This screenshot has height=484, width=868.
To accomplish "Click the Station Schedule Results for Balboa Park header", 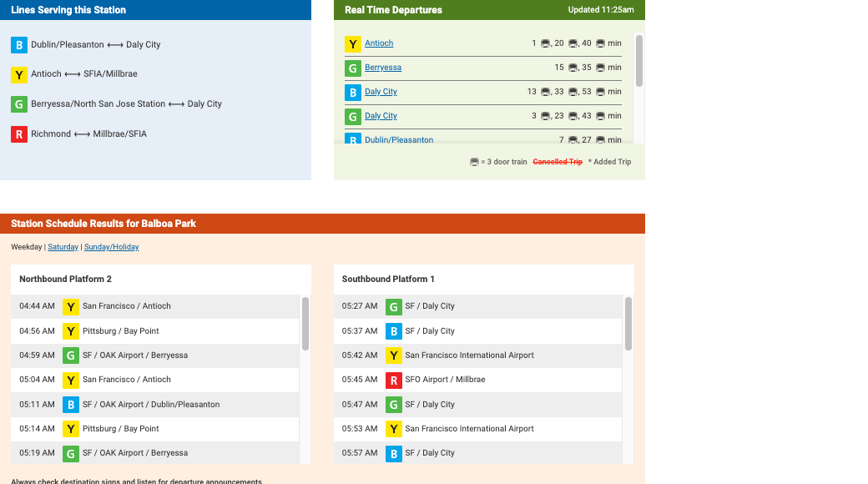I will (103, 224).
